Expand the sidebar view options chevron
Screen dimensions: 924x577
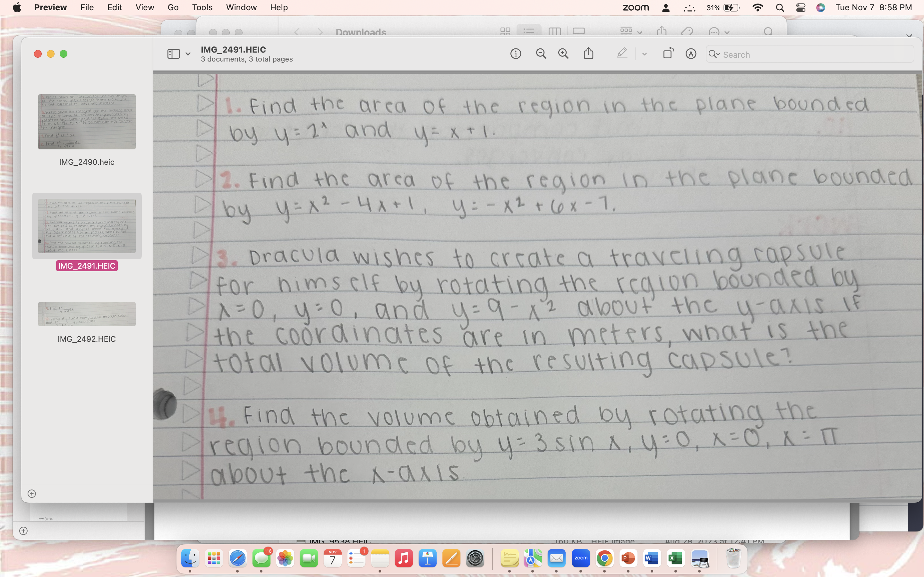click(187, 54)
